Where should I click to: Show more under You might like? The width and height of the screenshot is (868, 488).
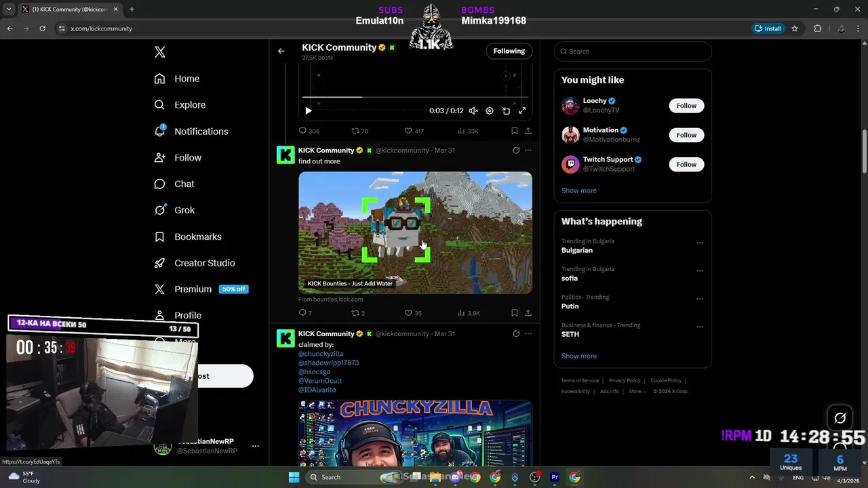tap(579, 190)
